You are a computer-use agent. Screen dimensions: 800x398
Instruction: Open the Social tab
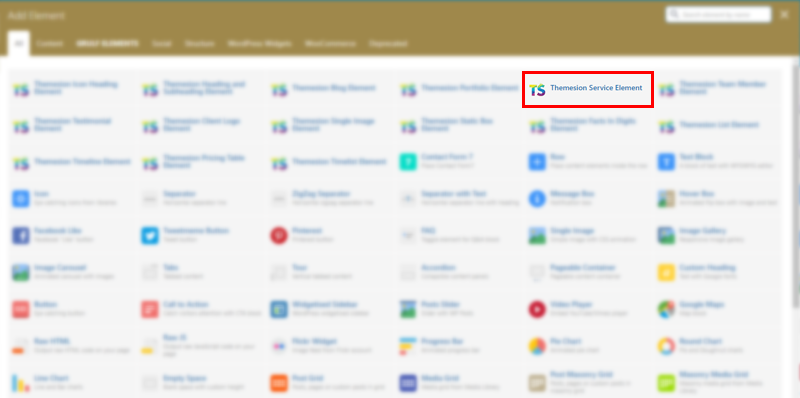tap(161, 44)
